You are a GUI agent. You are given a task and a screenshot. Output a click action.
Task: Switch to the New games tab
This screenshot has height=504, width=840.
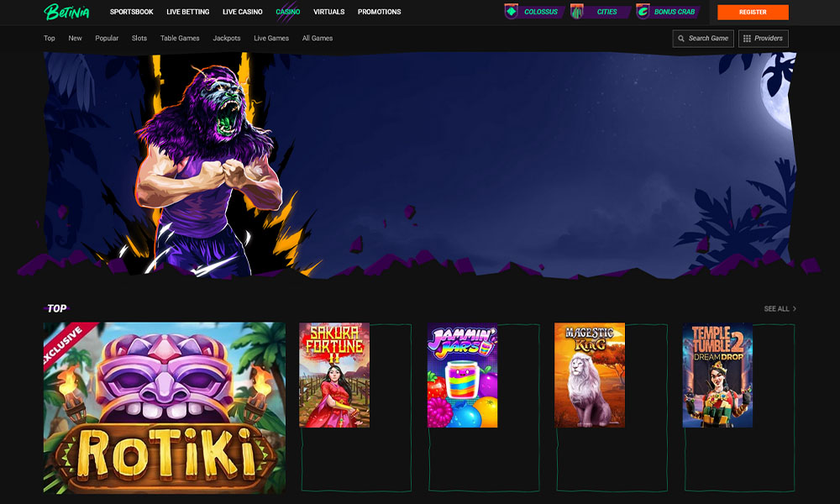tap(75, 38)
